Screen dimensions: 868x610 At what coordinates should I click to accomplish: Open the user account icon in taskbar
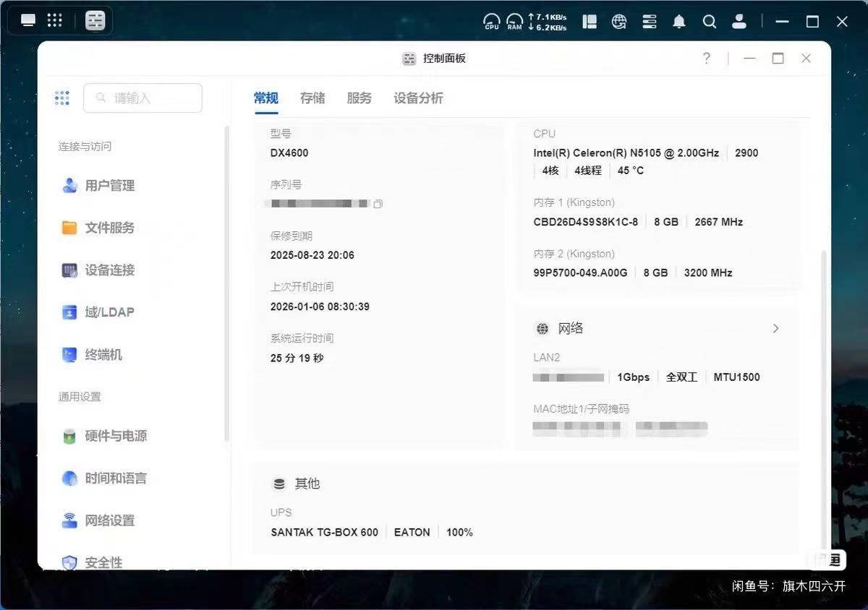[x=739, y=22]
